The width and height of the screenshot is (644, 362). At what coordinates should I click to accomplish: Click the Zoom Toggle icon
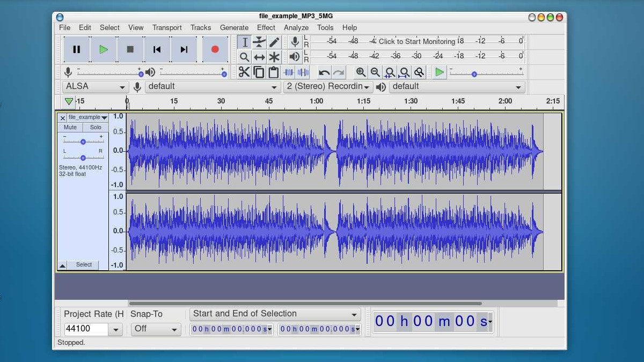(419, 72)
